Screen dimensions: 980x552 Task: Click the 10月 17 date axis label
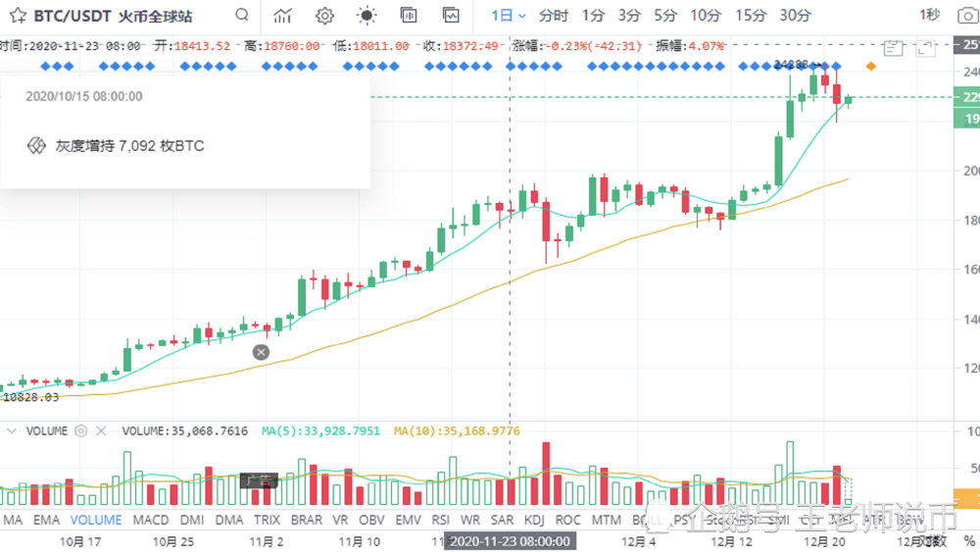[x=80, y=541]
